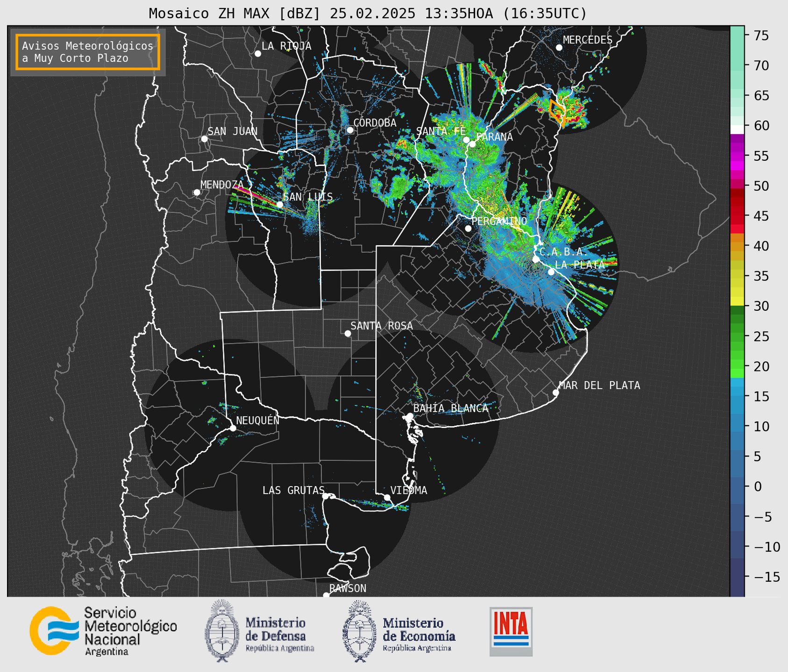Click the SAN JUAN city marker dot
788x672 pixels.
coord(204,139)
